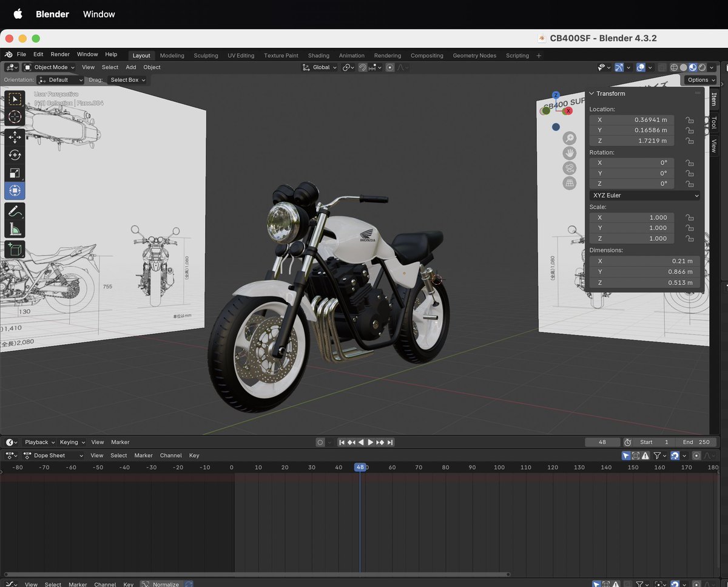
Task: Select the Transform tool
Action: coord(15,191)
